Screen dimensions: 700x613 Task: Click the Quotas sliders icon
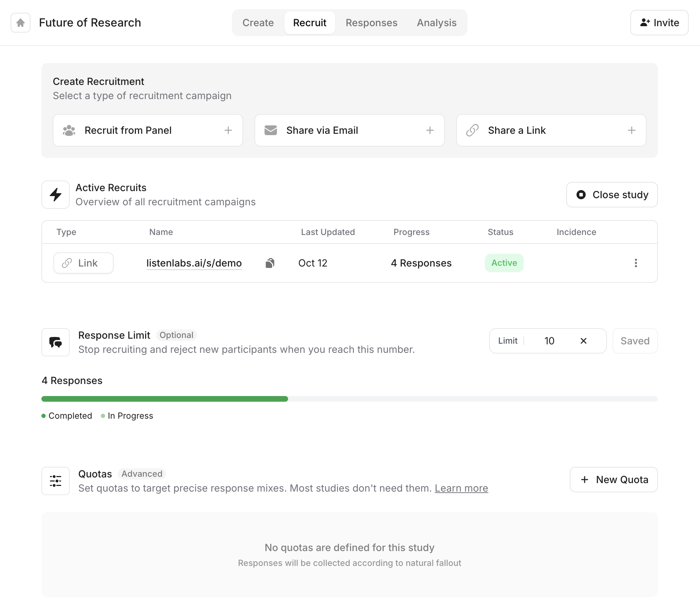(56, 481)
